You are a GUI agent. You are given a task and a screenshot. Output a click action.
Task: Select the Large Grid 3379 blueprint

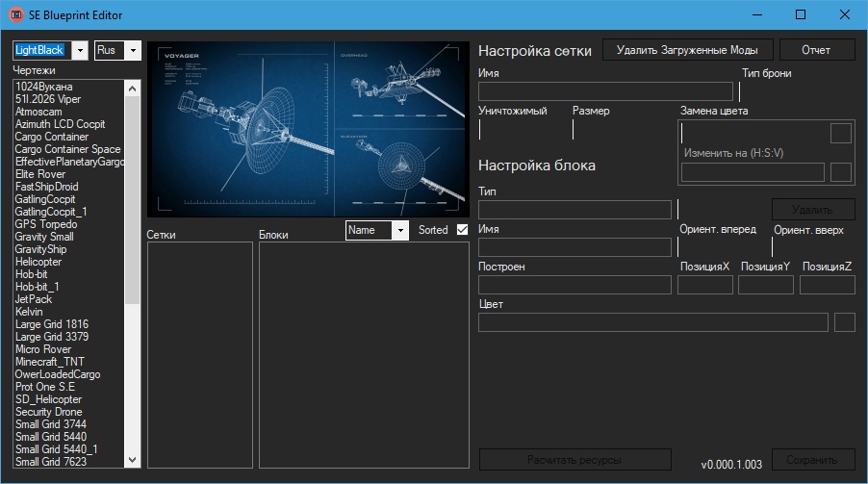69,337
